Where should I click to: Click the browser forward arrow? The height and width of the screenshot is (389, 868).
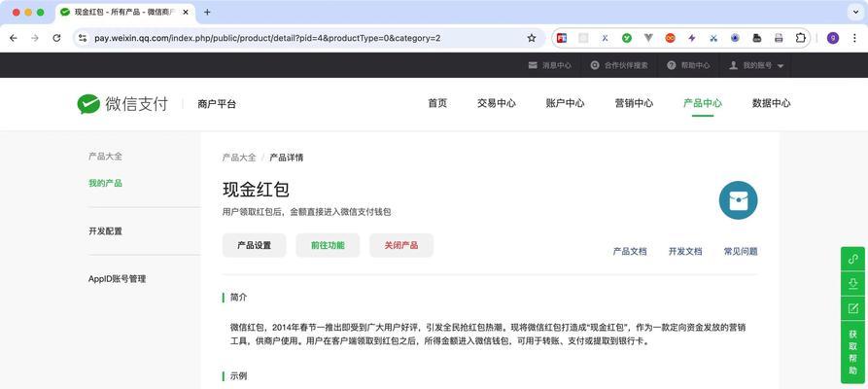pos(35,38)
